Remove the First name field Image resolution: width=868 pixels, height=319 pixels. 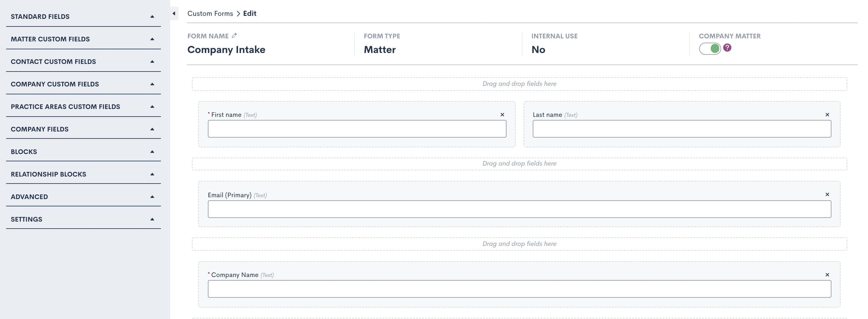click(x=502, y=115)
